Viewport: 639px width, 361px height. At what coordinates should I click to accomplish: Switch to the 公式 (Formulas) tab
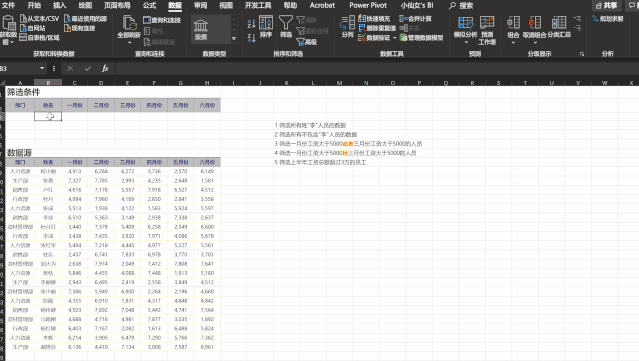[x=149, y=5]
